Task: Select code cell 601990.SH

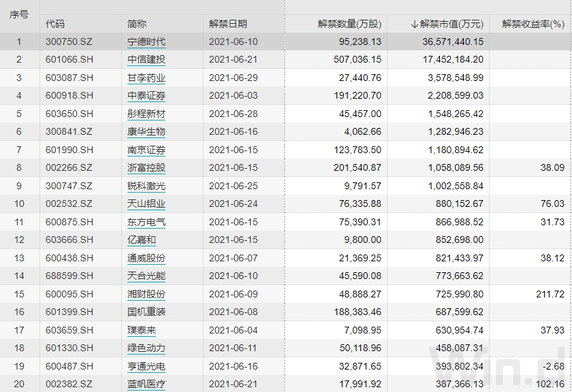Action: 69,150
